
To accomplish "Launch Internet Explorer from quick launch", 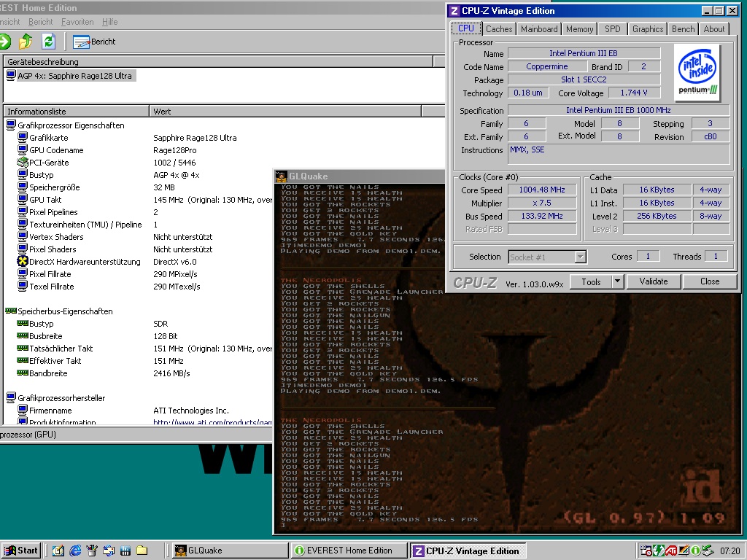I will click(75, 551).
